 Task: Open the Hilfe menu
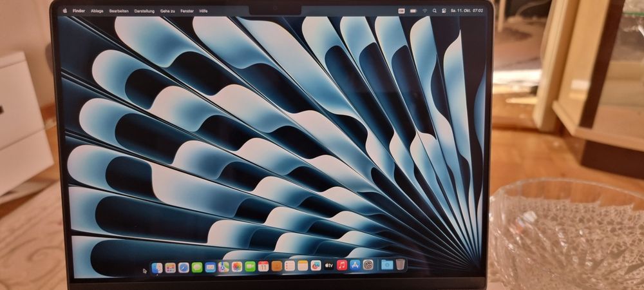pos(204,11)
